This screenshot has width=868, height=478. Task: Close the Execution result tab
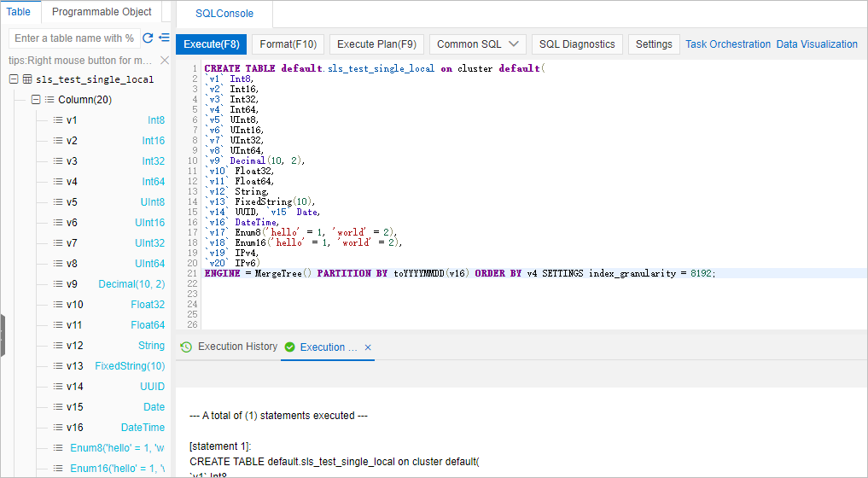point(368,347)
